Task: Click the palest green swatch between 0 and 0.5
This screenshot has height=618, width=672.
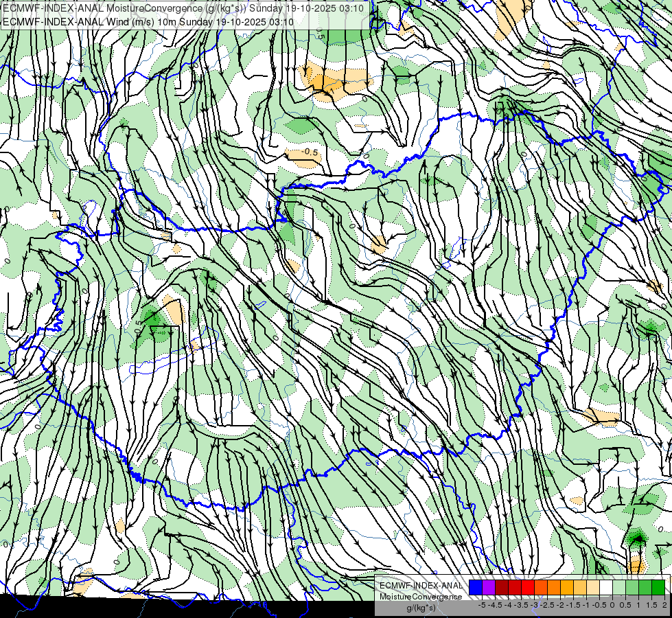Action: point(619,588)
